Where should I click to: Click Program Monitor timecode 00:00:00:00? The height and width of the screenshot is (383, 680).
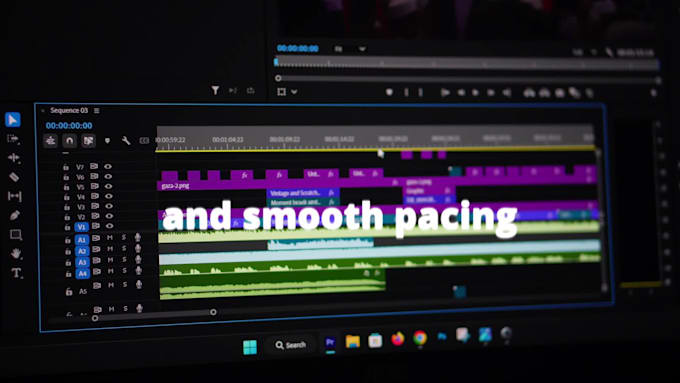pyautogui.click(x=298, y=49)
